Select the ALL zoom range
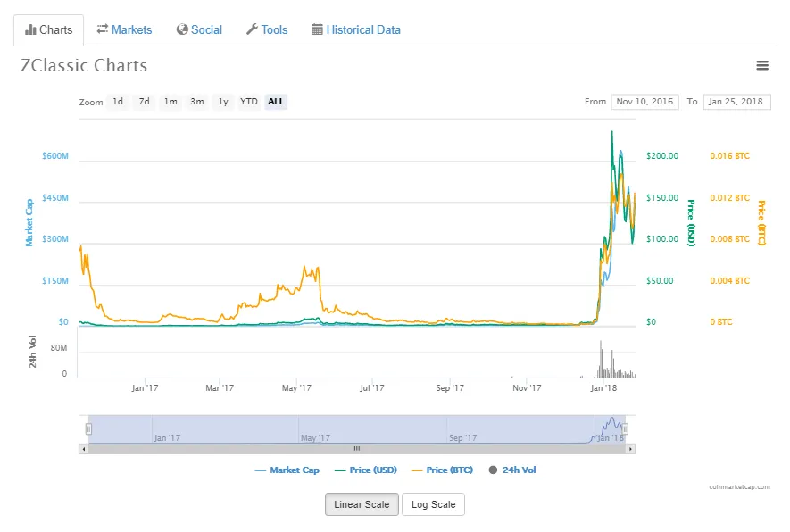The image size is (790, 532). (x=276, y=101)
